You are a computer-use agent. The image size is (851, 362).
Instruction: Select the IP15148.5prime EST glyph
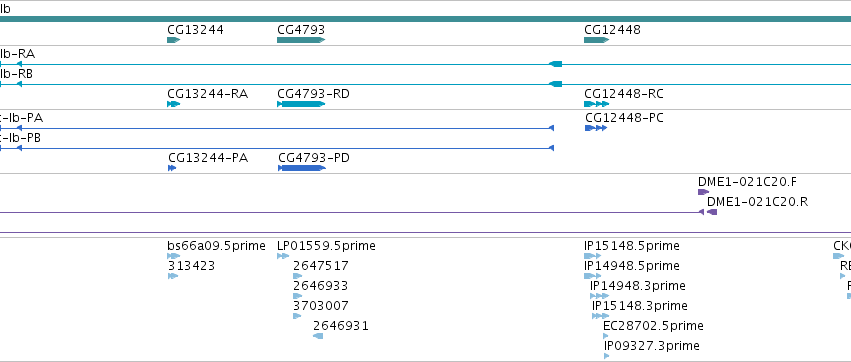(593, 256)
